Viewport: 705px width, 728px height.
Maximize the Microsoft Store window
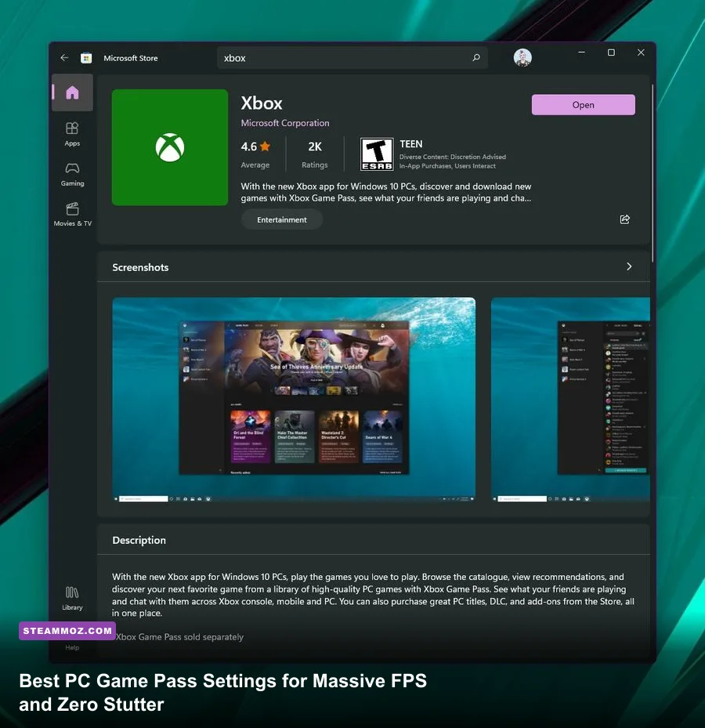(611, 53)
